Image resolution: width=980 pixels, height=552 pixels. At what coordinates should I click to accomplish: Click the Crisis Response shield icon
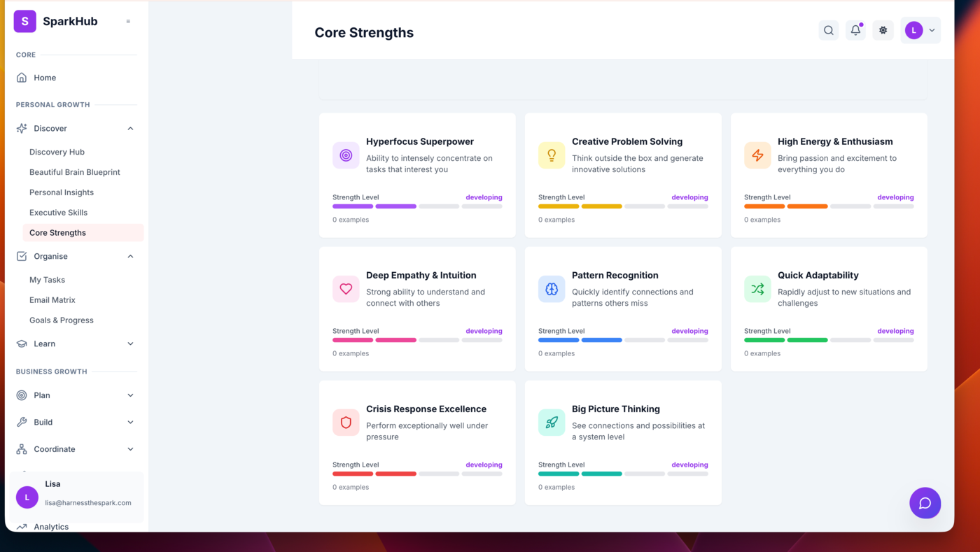[x=346, y=423]
